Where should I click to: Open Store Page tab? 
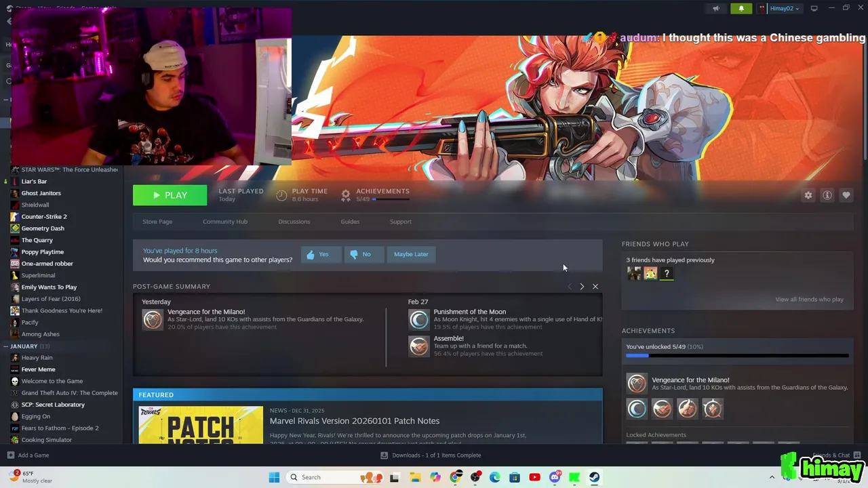pos(157,222)
